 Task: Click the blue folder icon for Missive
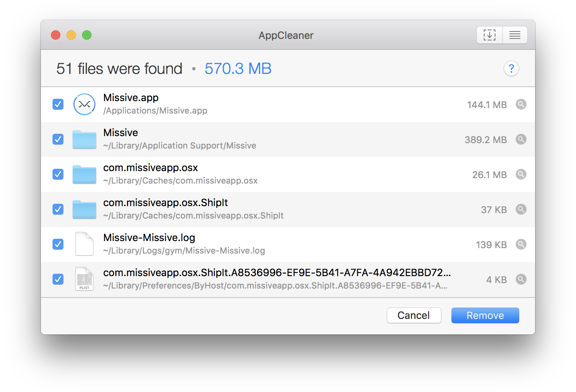(x=84, y=139)
